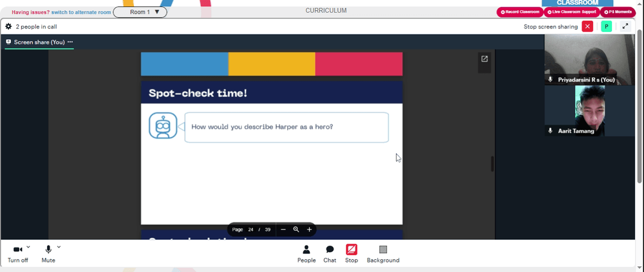Open the People panel
The image size is (644, 272).
[x=307, y=254]
